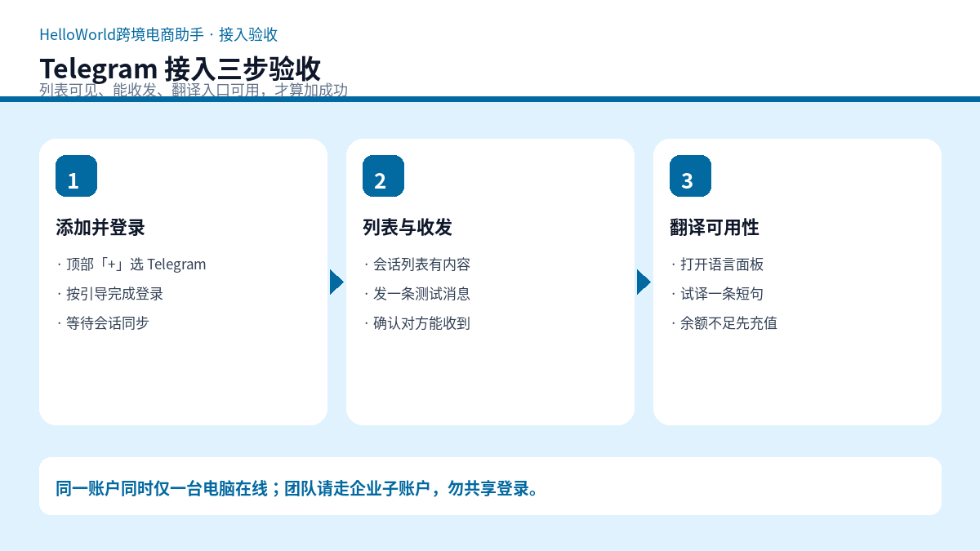Click the bullet "按引导完成登录"
Image resolution: width=980 pixels, height=551 pixels.
pos(110,294)
